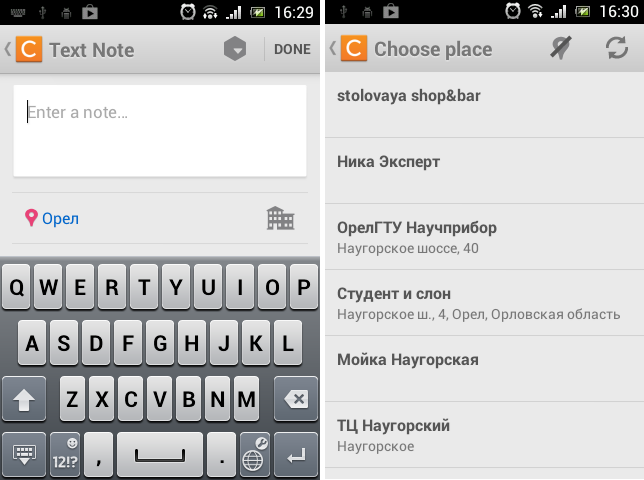Tap the K key on keyboard

coord(256,343)
